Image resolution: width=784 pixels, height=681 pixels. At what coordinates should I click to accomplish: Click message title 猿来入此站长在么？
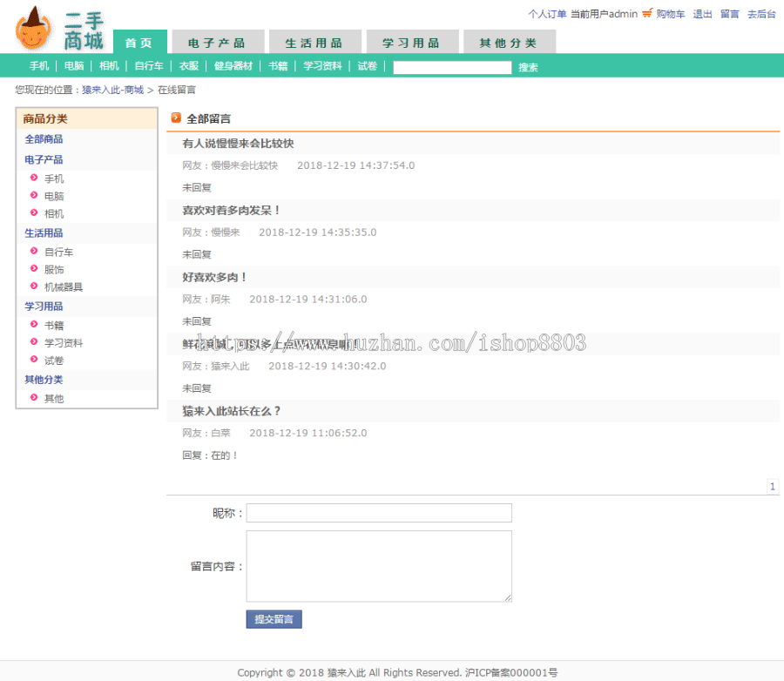[232, 412]
